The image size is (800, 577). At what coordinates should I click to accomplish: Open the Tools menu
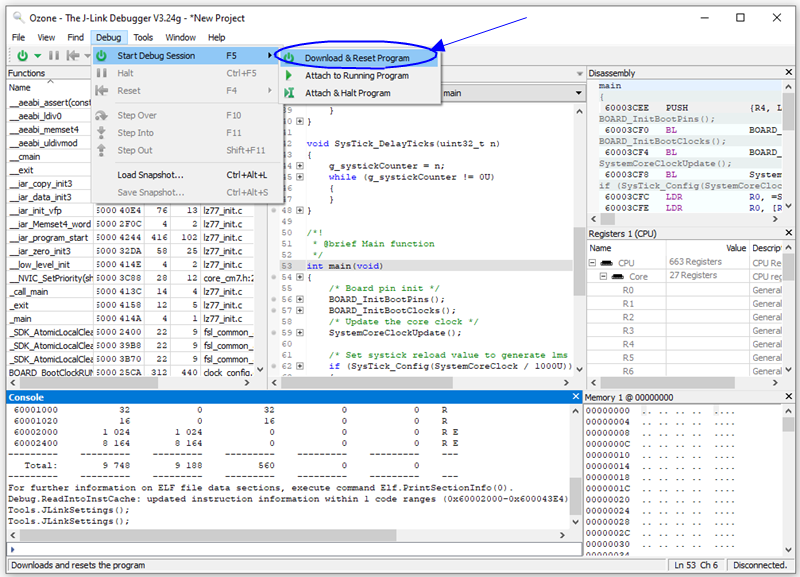point(144,37)
